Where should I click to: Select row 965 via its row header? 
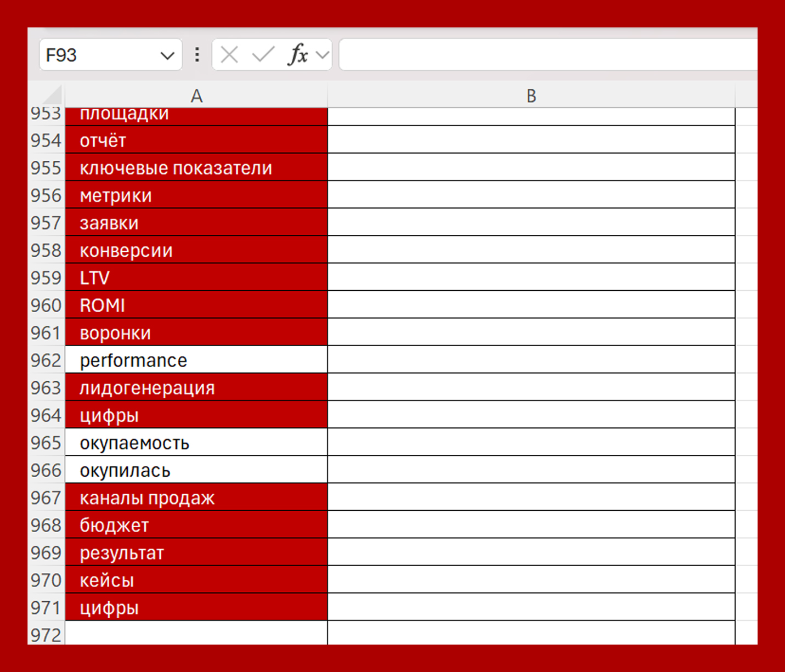tap(46, 443)
